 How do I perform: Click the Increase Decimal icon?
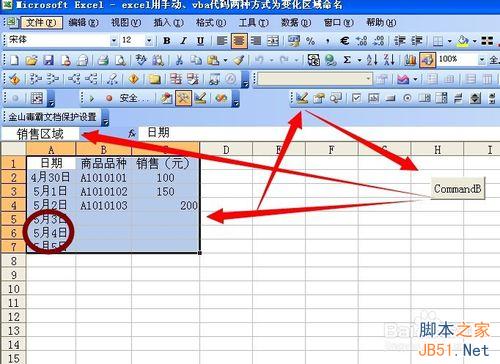(361, 41)
